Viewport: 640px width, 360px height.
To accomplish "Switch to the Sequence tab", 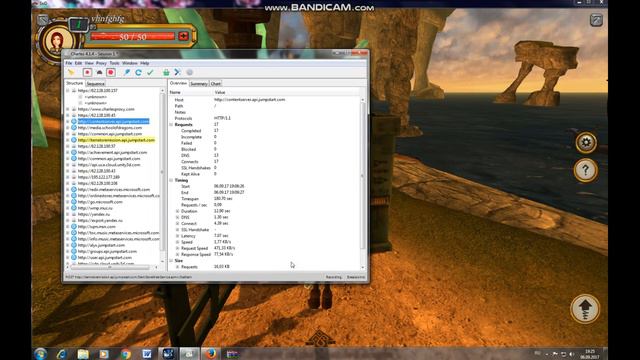I will coord(96,84).
